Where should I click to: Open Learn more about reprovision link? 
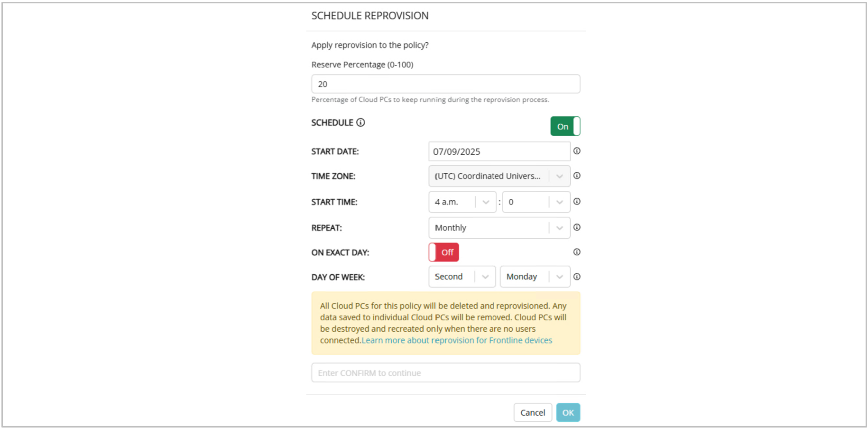point(457,340)
